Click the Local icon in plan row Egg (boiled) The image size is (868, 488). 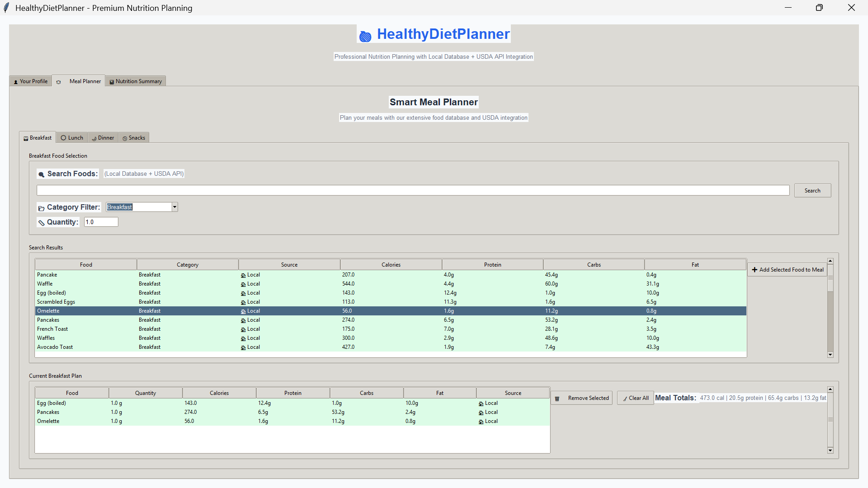click(x=481, y=404)
